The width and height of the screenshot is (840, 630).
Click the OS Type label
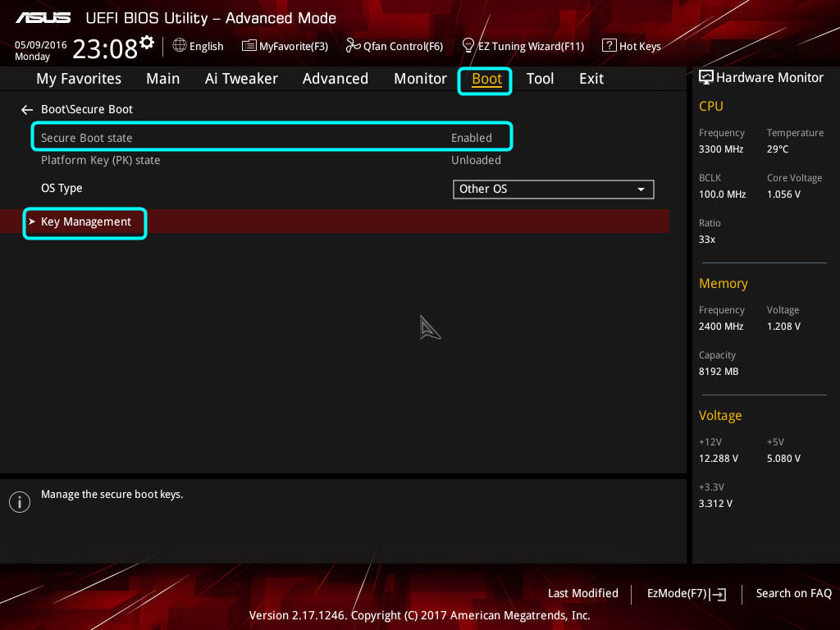coord(62,189)
